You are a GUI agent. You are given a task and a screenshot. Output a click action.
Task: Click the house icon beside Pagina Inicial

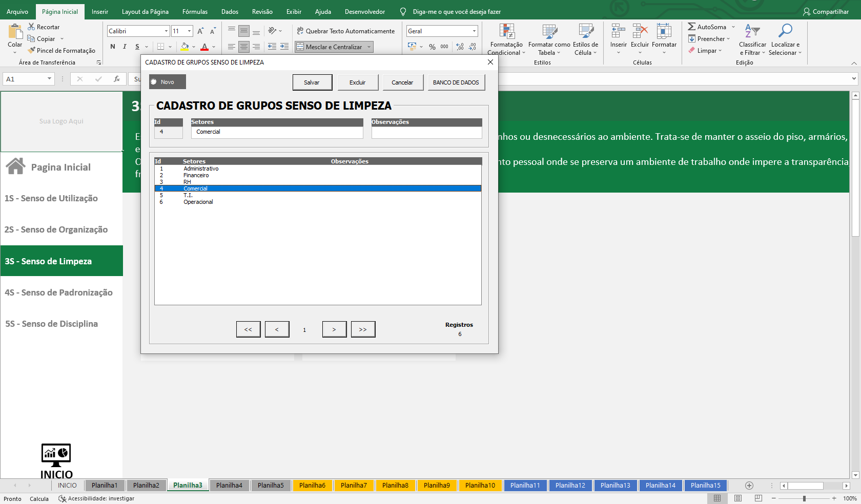pyautogui.click(x=15, y=166)
